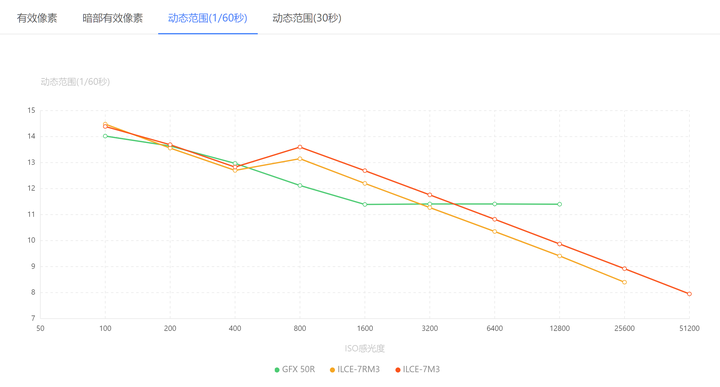
Task: Toggle GFX 50R series in legend
Action: [x=295, y=369]
